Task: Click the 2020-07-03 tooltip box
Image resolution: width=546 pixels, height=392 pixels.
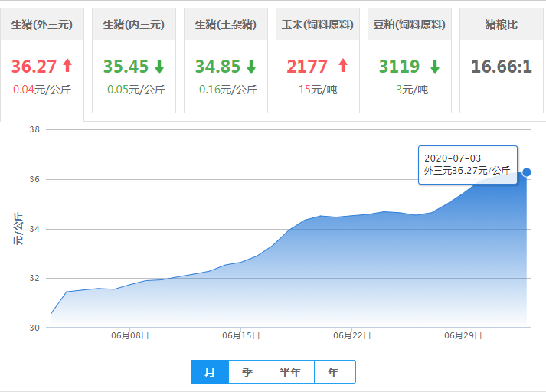Action: [x=468, y=165]
